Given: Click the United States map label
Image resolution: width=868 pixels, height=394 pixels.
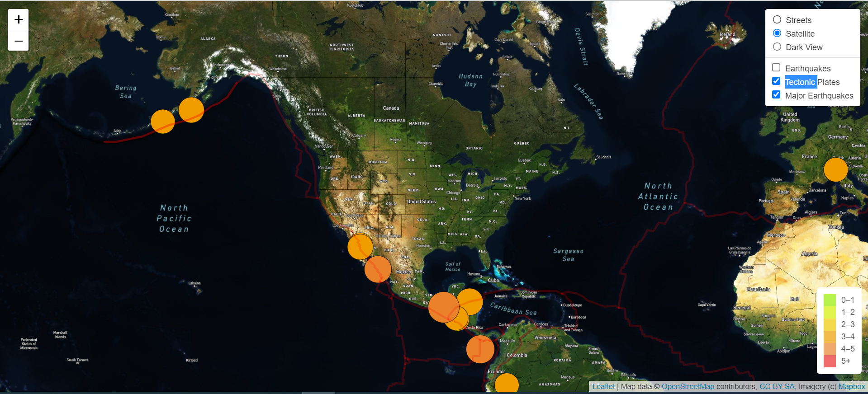Looking at the screenshot, I should [x=422, y=202].
